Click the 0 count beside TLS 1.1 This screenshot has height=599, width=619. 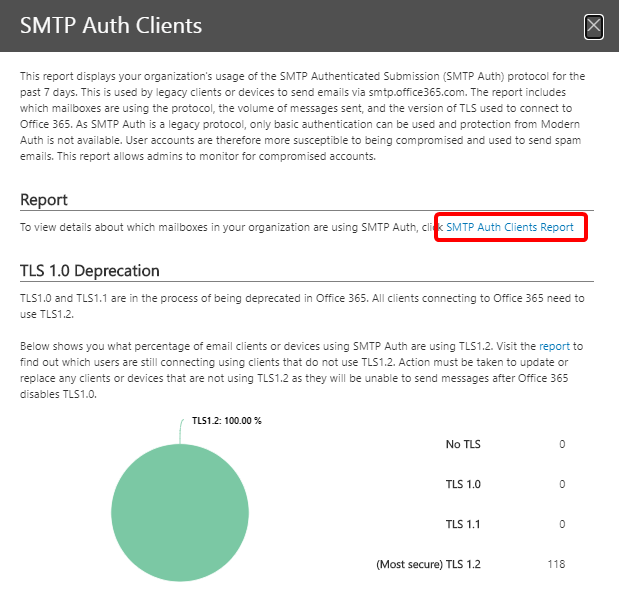tap(561, 524)
